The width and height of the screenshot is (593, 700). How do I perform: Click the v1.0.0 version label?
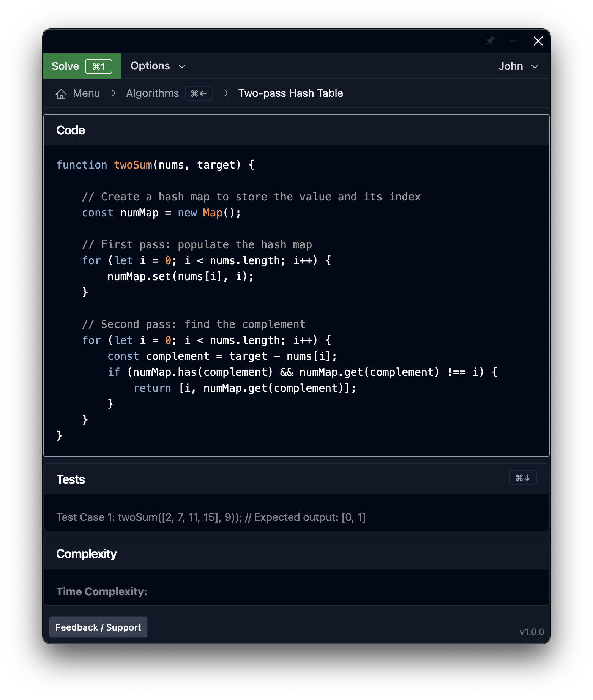[531, 632]
